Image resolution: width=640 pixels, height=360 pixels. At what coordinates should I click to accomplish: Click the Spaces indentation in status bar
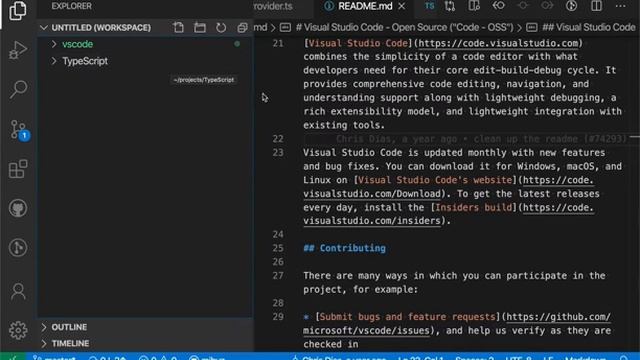point(474,358)
